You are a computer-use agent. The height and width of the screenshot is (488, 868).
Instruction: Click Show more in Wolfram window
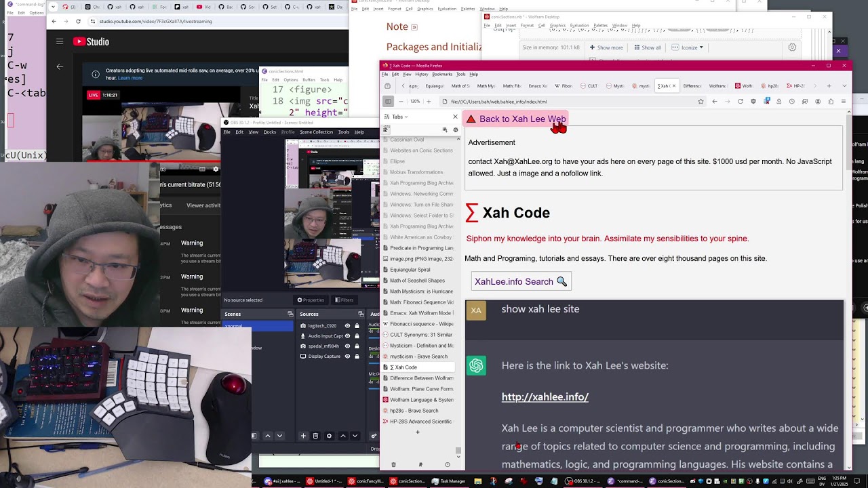pyautogui.click(x=606, y=47)
